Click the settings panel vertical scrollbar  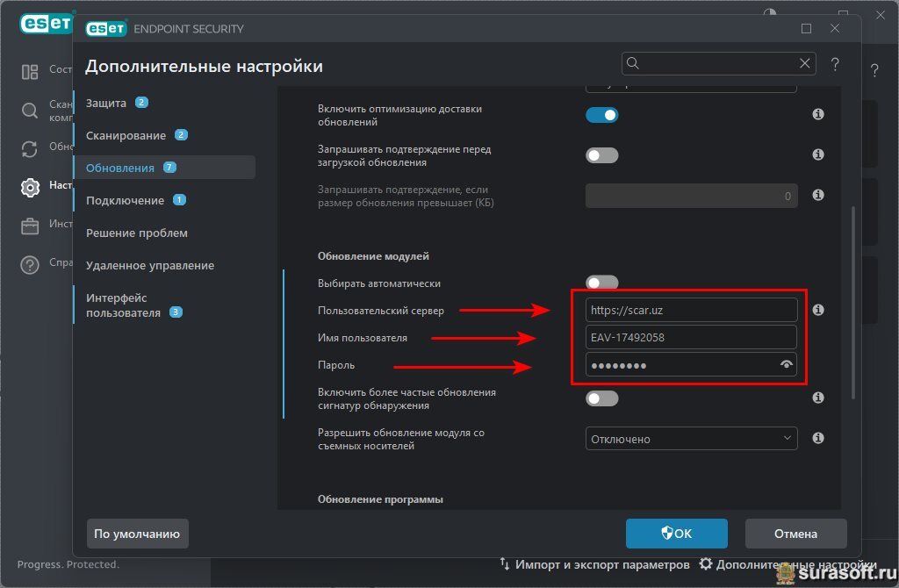pos(853,302)
